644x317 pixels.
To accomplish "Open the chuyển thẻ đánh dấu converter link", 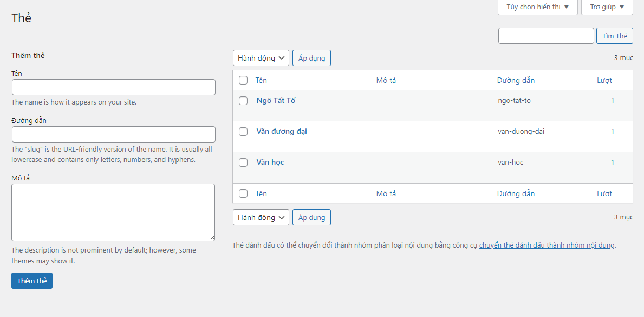I will [547, 245].
